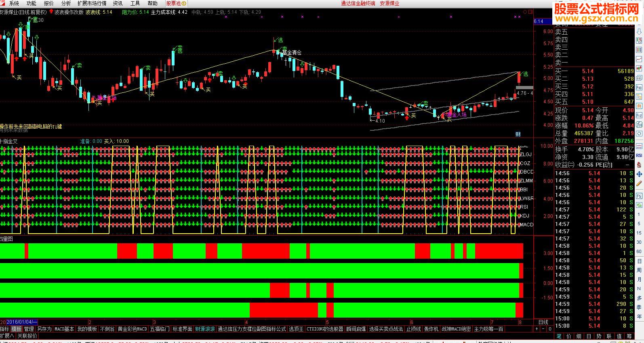This screenshot has height=343, width=644.
Task: Click the FS icon in the sidebar
Action: [639, 196]
